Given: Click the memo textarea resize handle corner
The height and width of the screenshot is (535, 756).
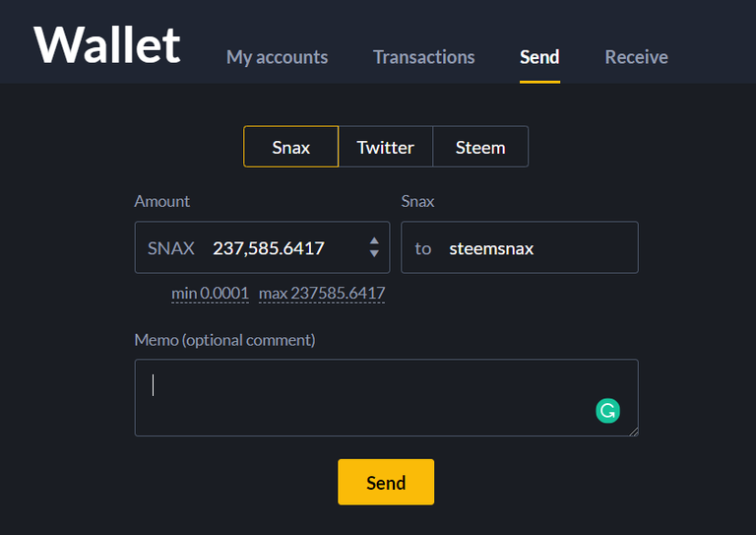Looking at the screenshot, I should click(634, 432).
